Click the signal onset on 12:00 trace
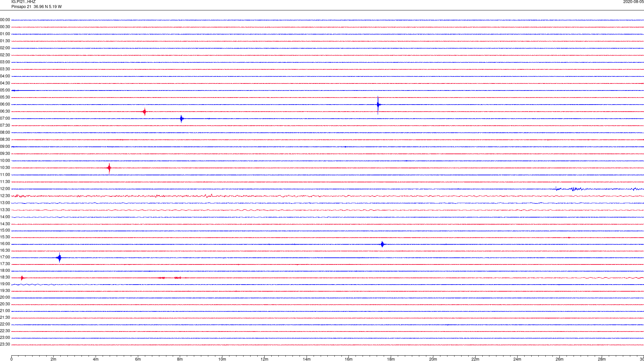The height and width of the screenshot is (362, 644). 556,189
